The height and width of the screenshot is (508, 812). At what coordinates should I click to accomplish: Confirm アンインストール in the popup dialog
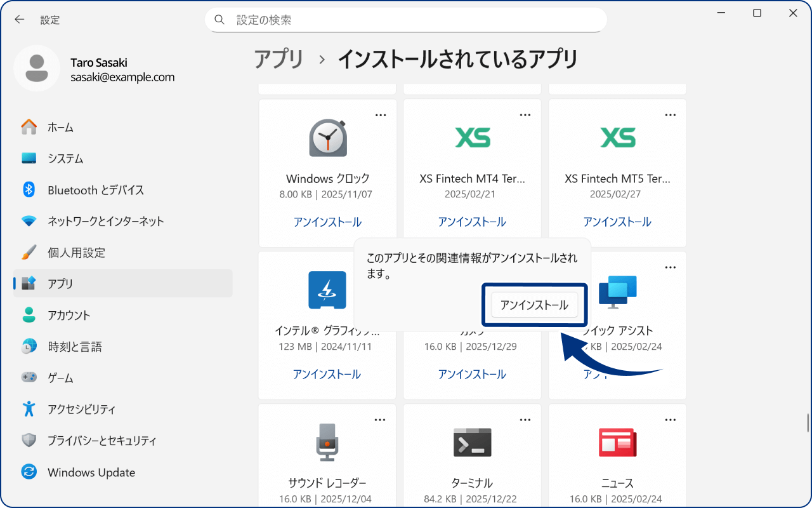coord(534,305)
